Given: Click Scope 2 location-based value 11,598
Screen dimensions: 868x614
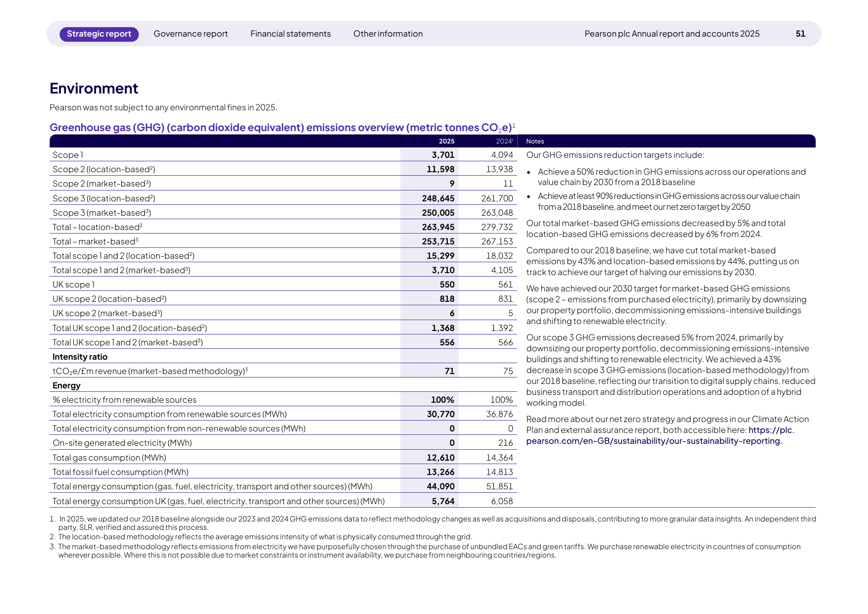Looking at the screenshot, I should (440, 169).
